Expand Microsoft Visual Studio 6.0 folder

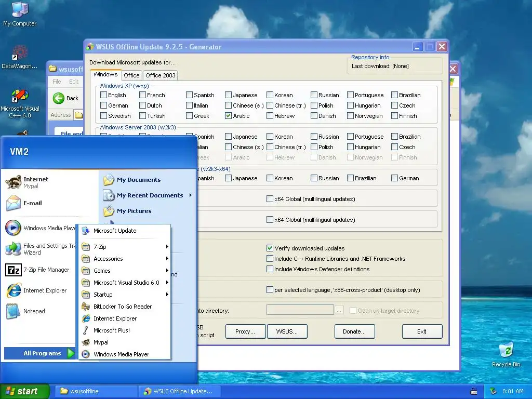(125, 283)
